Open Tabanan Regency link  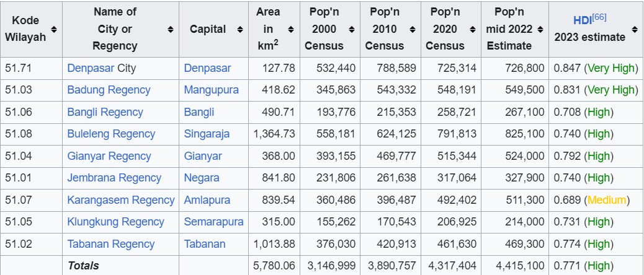[x=111, y=244]
